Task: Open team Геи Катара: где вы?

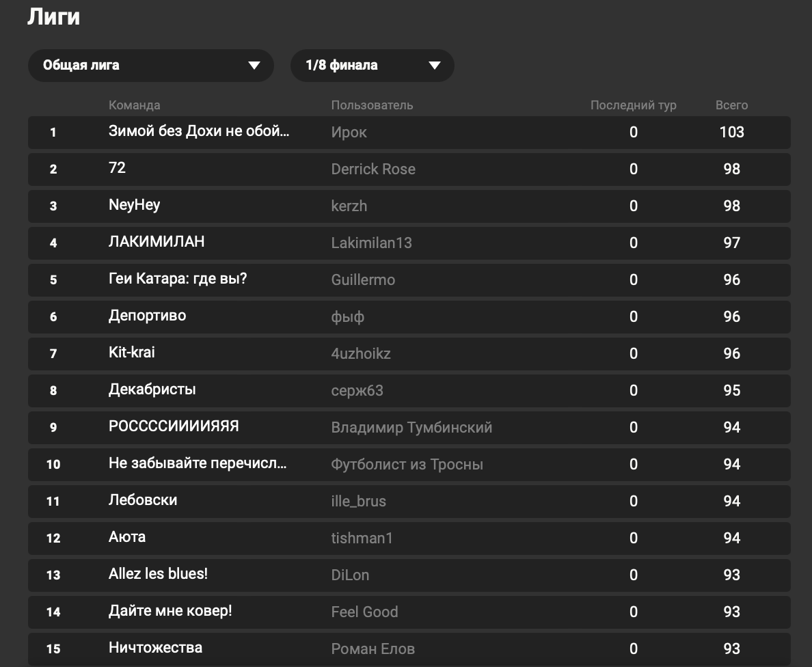Action: (x=178, y=279)
